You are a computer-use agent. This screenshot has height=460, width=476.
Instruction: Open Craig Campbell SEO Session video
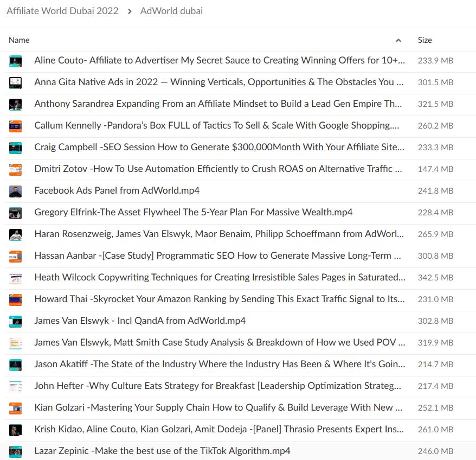coord(219,148)
